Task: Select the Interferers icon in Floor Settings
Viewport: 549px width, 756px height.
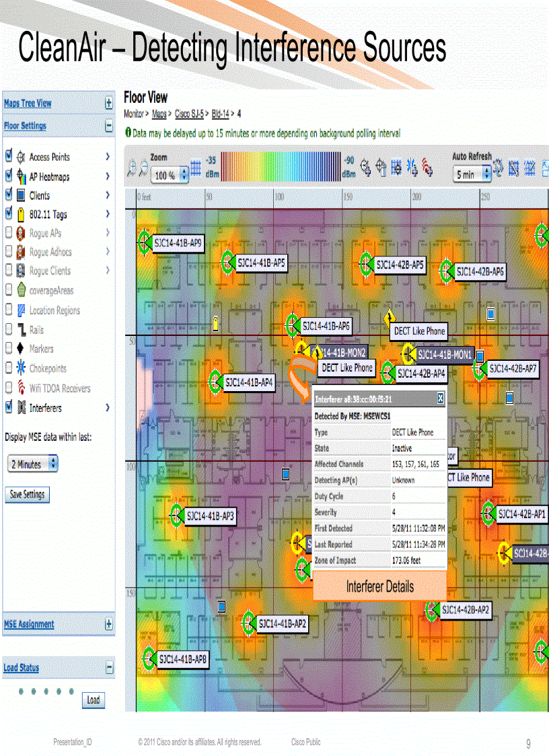Action: pyautogui.click(x=21, y=407)
